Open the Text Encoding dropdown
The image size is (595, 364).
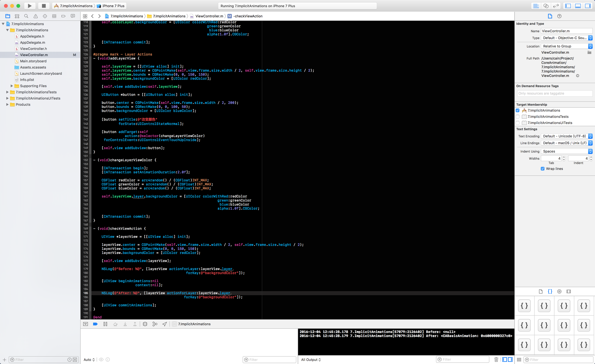click(566, 136)
